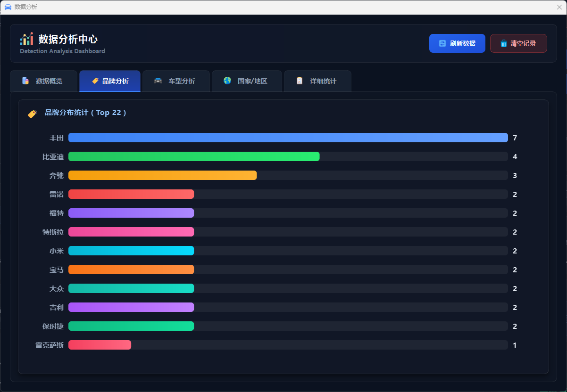Viewport: 567px width, 392px height.
Task: Click the 雷克萨斯 brand label
Action: pos(50,345)
